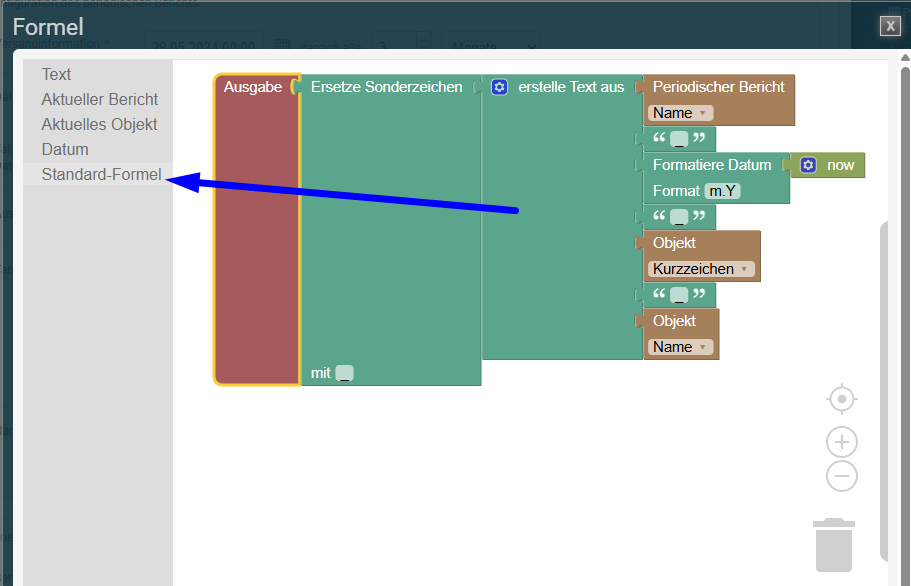
Task: Open the Text category in toolbox
Action: click(x=56, y=74)
